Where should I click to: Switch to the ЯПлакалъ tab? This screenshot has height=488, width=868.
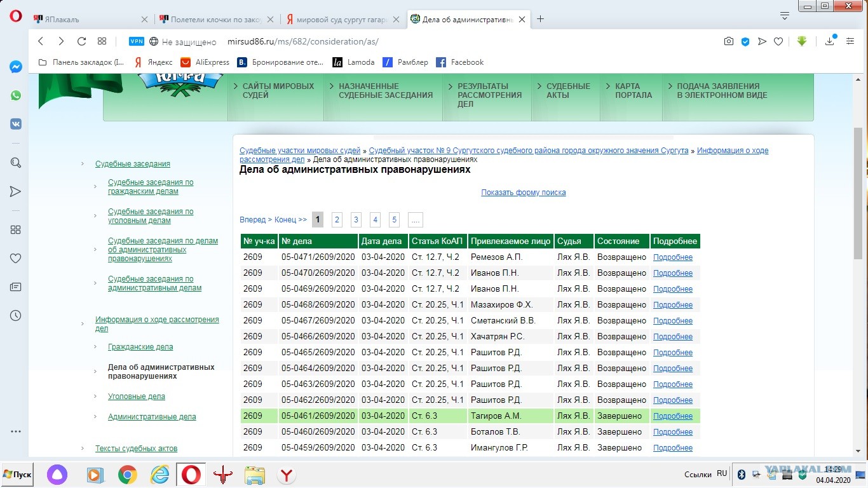89,19
